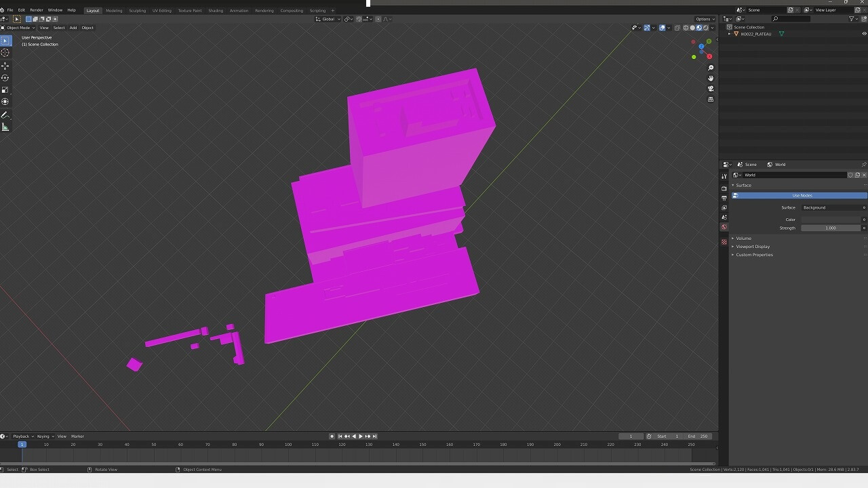Select the Move tool in the toolbar
868x488 pixels.
pyautogui.click(x=5, y=66)
